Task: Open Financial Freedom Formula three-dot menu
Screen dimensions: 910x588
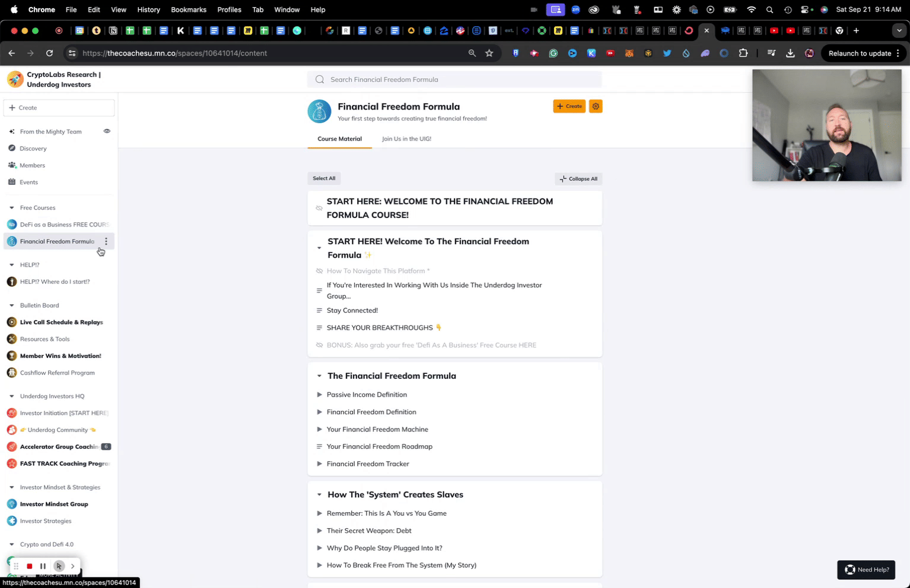Action: pyautogui.click(x=106, y=241)
